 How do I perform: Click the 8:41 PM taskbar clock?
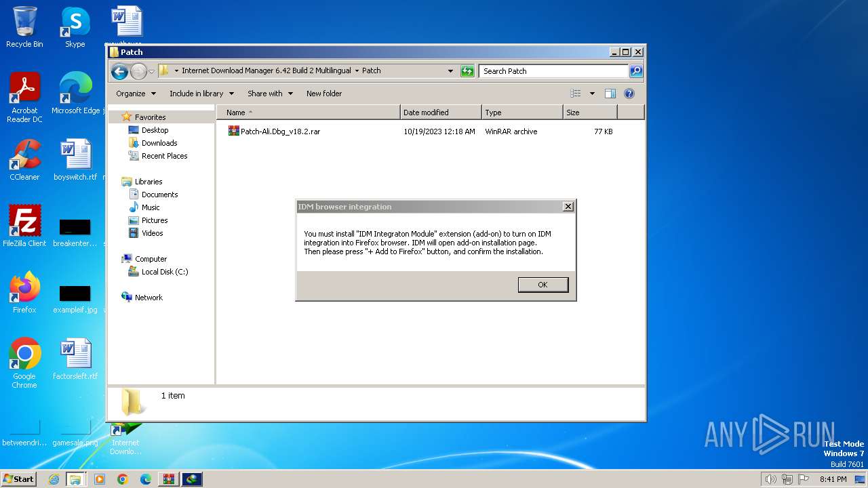[833, 479]
